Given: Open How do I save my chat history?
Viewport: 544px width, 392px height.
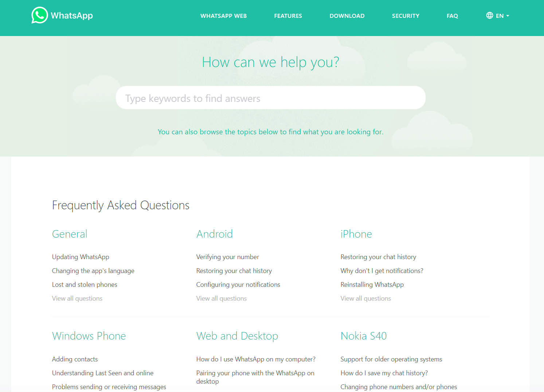Looking at the screenshot, I should pos(384,373).
